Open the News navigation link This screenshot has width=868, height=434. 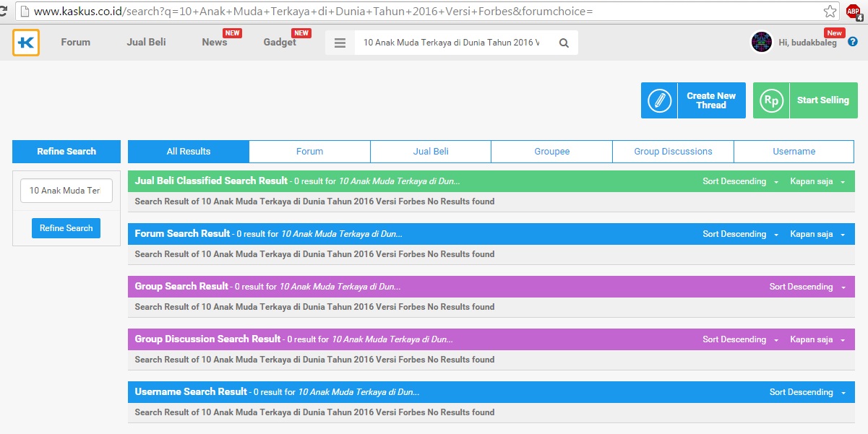[x=215, y=42]
